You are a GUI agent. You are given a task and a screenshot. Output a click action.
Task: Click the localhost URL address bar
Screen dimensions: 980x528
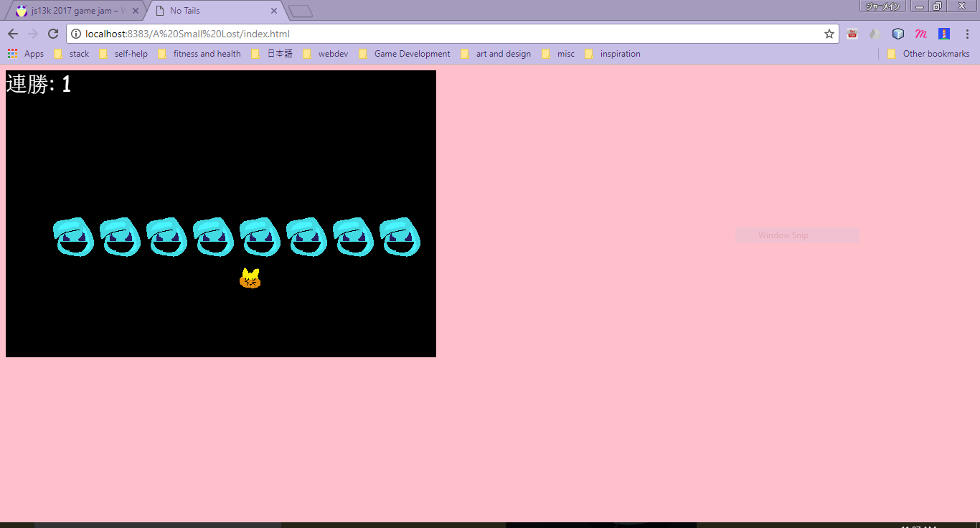tap(452, 34)
